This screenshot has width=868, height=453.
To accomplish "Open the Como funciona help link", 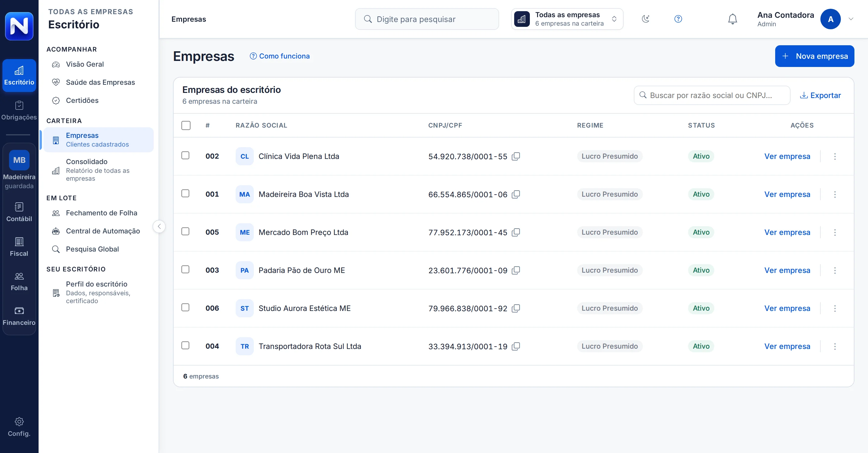I will tap(280, 56).
